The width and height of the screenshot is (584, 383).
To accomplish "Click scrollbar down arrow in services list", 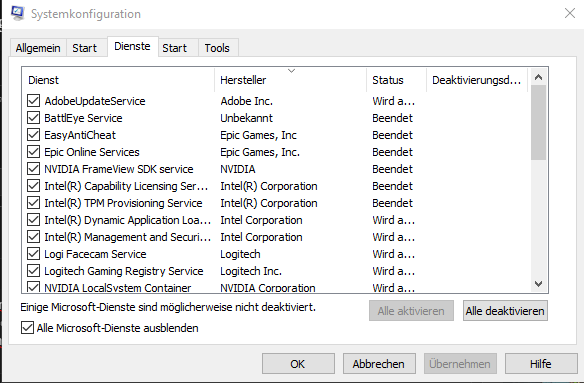I will 538,284.
